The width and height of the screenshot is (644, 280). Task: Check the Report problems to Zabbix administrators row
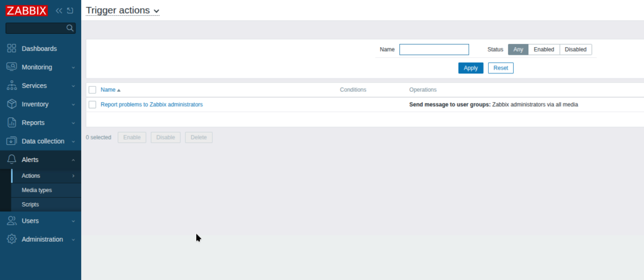click(x=92, y=105)
